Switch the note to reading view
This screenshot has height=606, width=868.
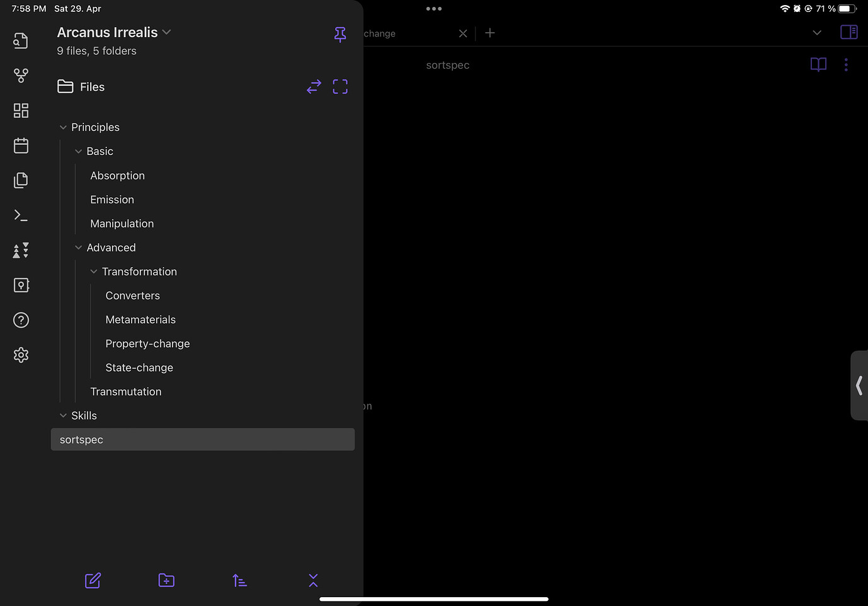pyautogui.click(x=818, y=64)
